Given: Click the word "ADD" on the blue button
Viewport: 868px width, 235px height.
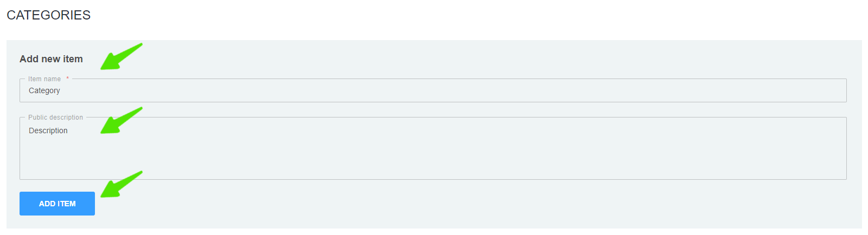Looking at the screenshot, I should 47,204.
